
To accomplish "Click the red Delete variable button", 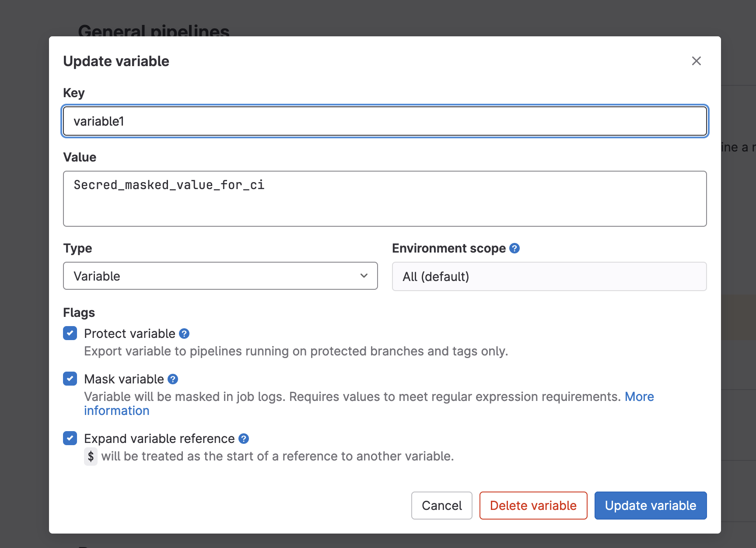I will click(x=533, y=506).
